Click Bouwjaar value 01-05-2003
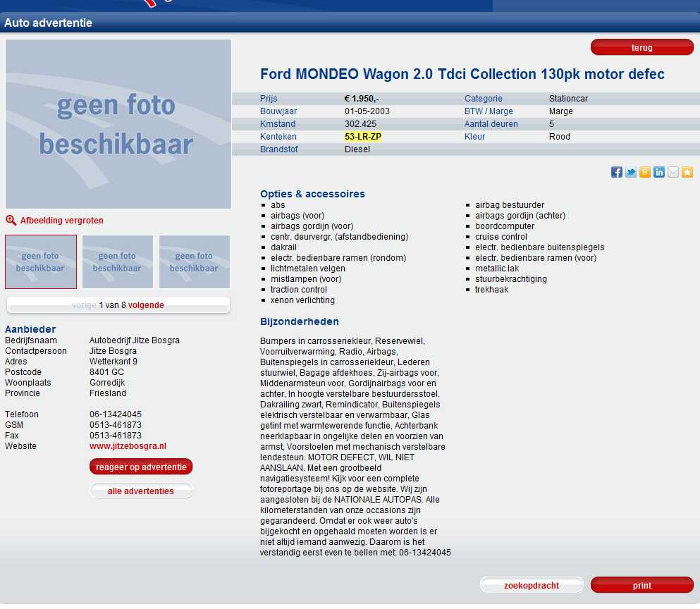The width and height of the screenshot is (700, 609). coord(367,111)
